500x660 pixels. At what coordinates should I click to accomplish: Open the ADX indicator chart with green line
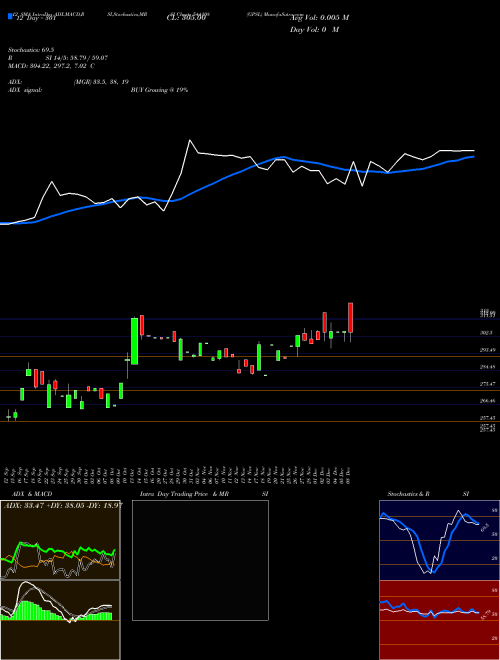60,540
